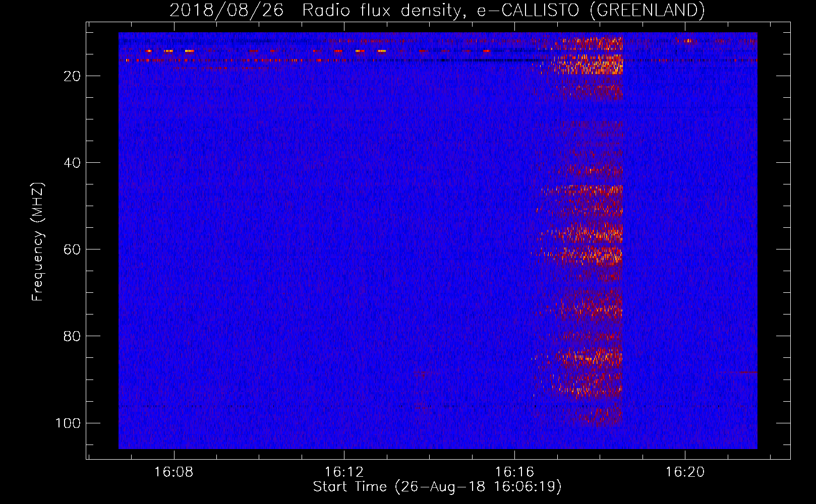The height and width of the screenshot is (504, 816).
Task: Click the 40 frequency tick label
Action: point(73,163)
